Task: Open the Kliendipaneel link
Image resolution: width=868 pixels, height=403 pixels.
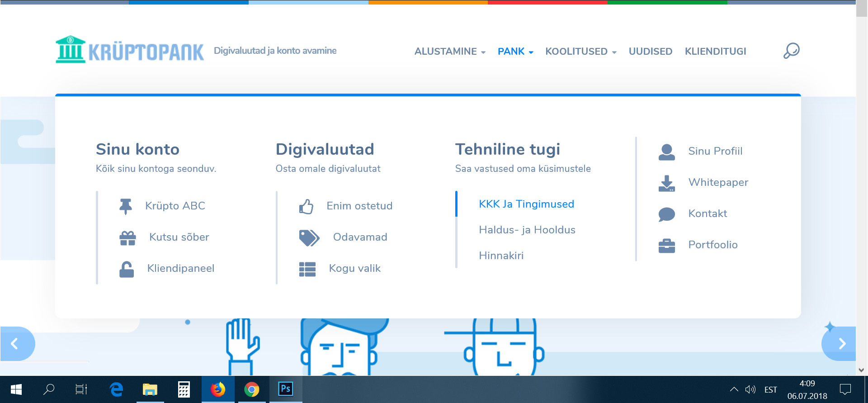Action: (x=181, y=269)
